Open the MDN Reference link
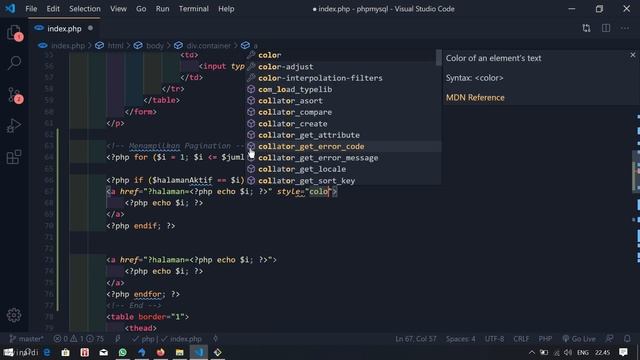 click(x=475, y=98)
